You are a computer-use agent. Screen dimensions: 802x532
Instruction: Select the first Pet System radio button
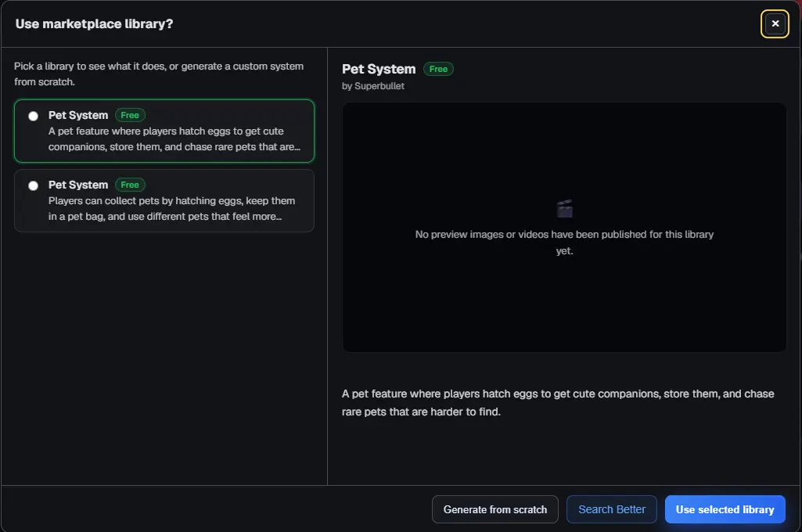click(x=33, y=116)
